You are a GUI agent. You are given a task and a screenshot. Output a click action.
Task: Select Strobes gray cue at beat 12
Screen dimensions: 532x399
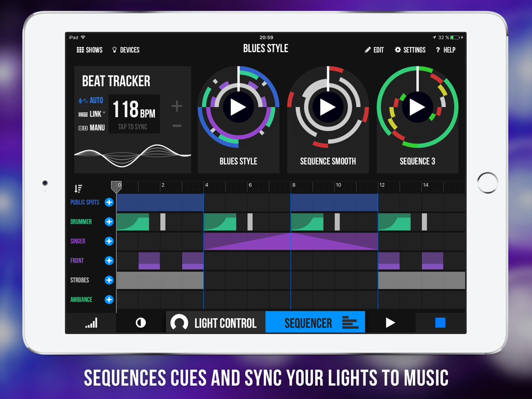point(422,280)
